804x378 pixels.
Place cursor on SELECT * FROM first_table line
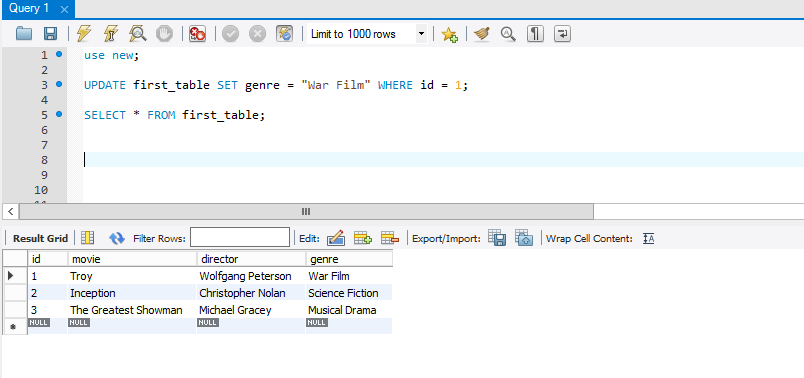point(174,115)
